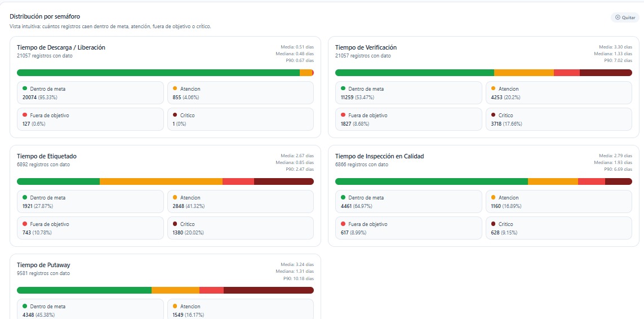Click the Tiempo de Etiquetado title
This screenshot has width=644, height=319.
(46, 156)
